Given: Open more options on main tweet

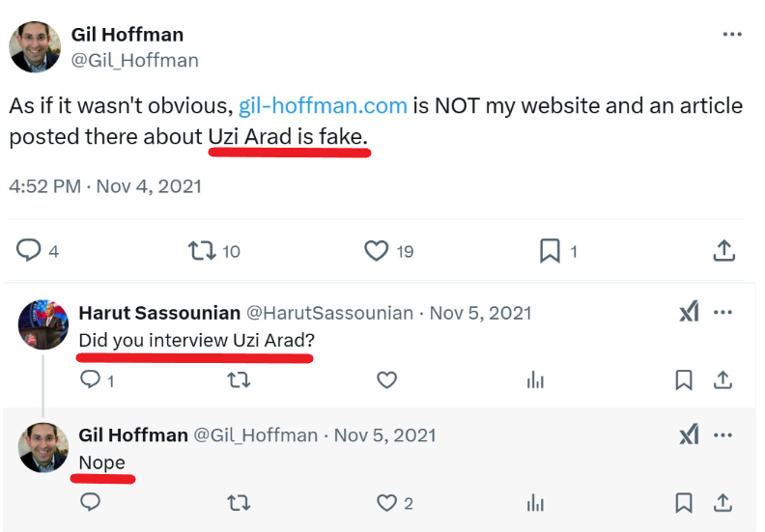Looking at the screenshot, I should pyautogui.click(x=732, y=35).
